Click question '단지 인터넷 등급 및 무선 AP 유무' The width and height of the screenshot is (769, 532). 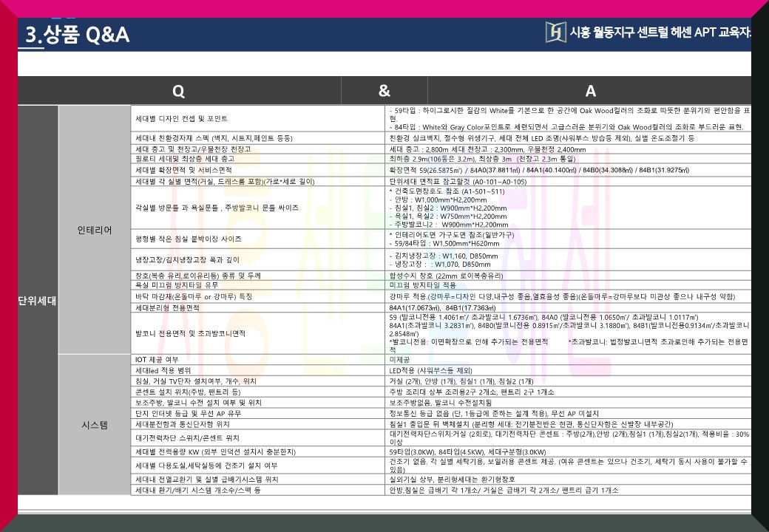[x=188, y=414]
